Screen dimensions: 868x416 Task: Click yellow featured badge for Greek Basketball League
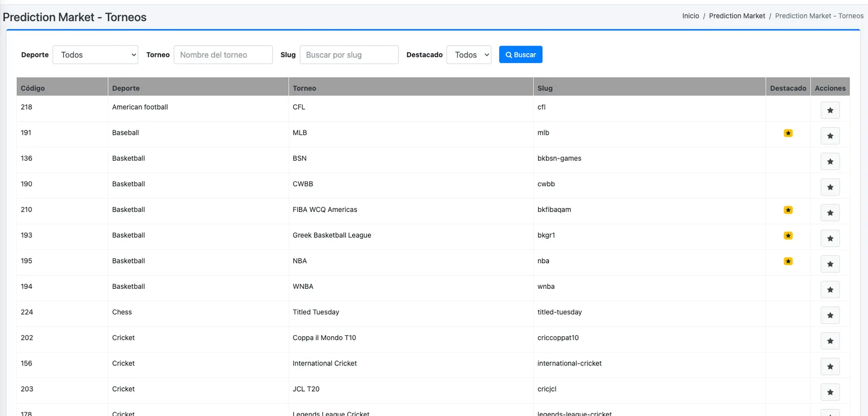coord(788,236)
